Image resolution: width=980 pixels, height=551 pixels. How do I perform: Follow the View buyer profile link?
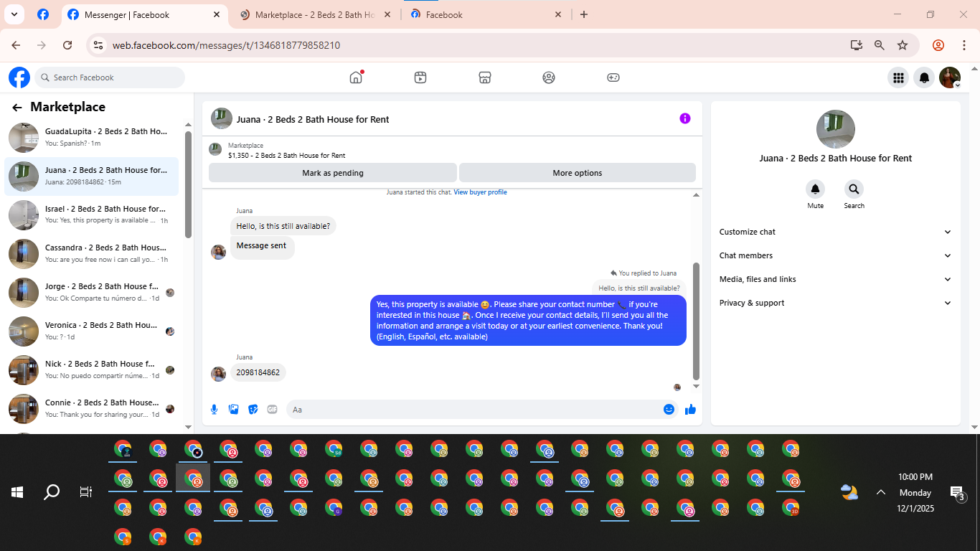pyautogui.click(x=480, y=192)
